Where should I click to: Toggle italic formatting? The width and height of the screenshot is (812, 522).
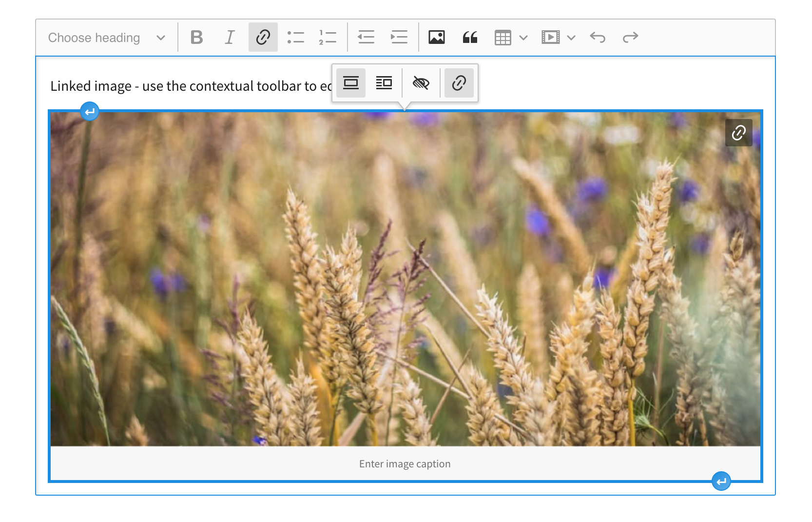pyautogui.click(x=230, y=37)
